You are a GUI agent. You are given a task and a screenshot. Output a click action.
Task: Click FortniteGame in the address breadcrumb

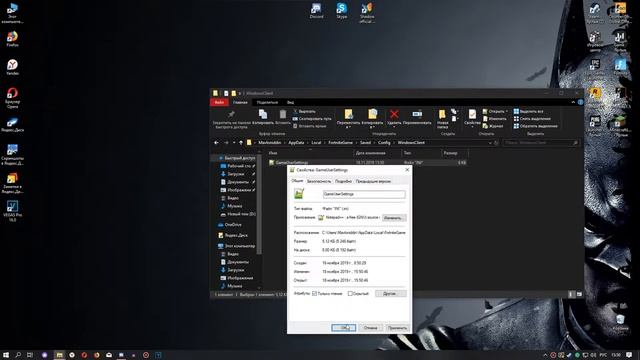pos(340,143)
